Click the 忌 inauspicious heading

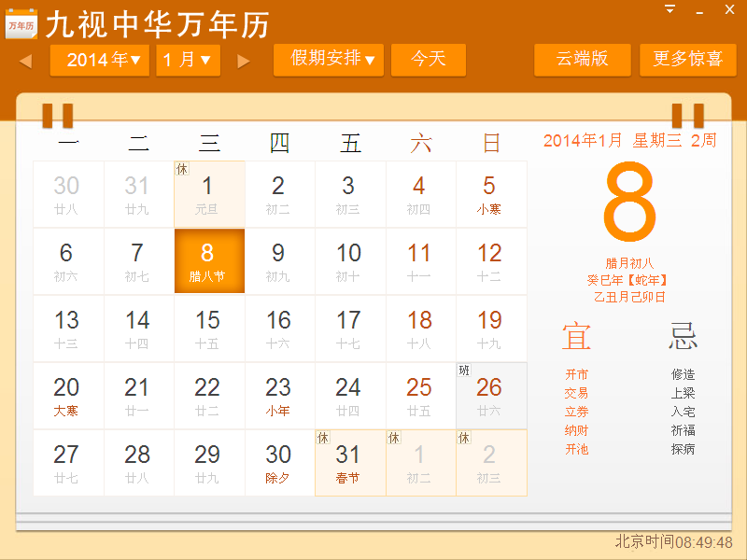[683, 336]
